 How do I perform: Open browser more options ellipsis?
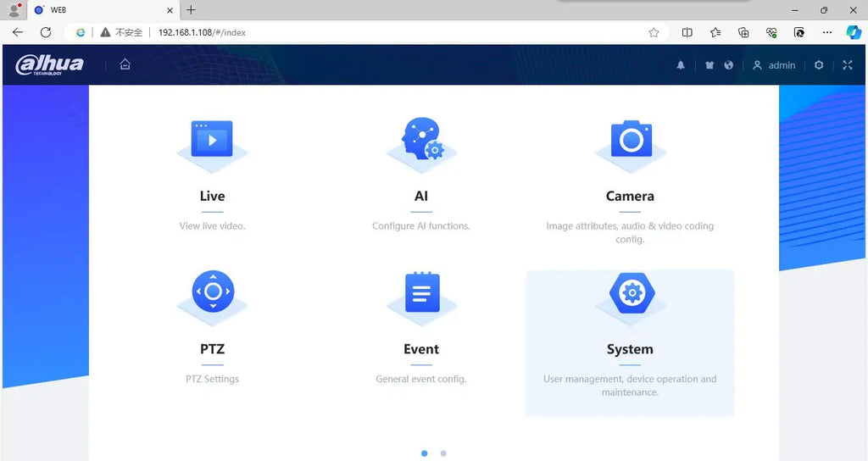tap(827, 33)
